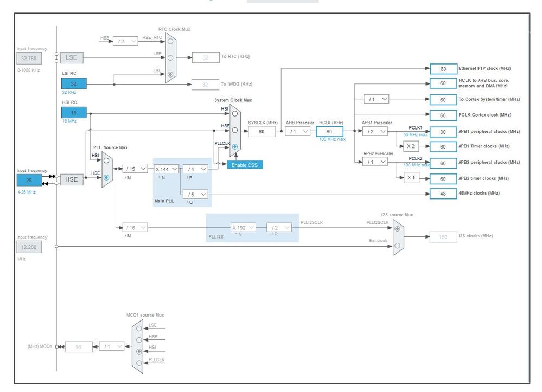
Task: Expand the APB1 Prescaler /2 dropdown
Action: pyautogui.click(x=375, y=132)
